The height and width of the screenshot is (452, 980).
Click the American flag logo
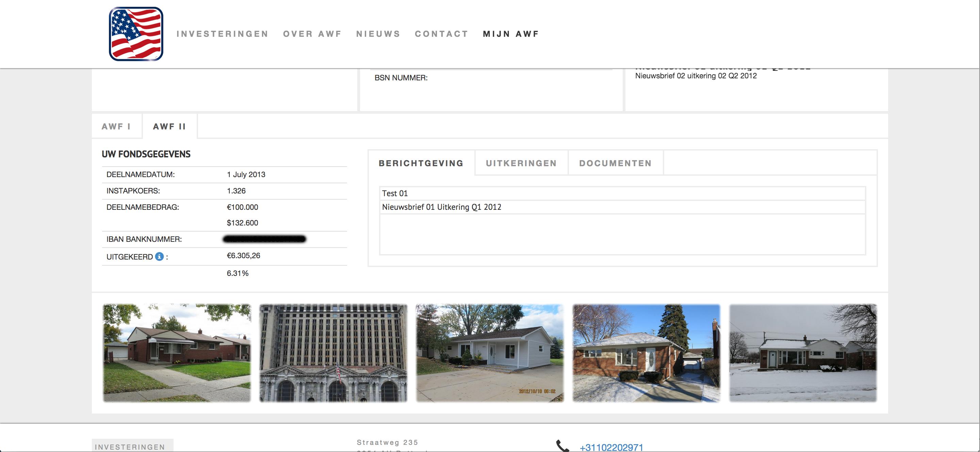136,34
